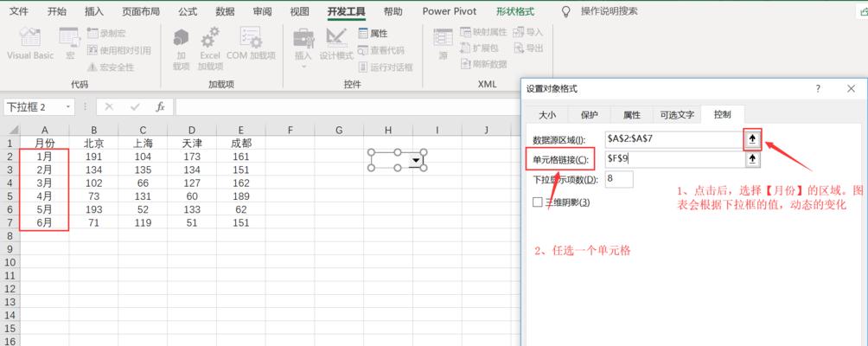Open control 属性 properties
Image resolution: width=868 pixels, height=346 pixels.
pyautogui.click(x=373, y=33)
